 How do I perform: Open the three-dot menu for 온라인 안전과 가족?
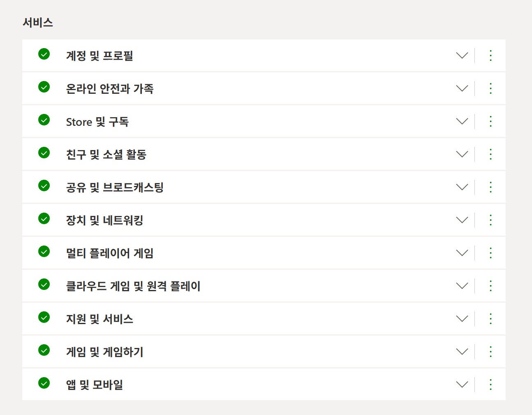(x=490, y=88)
